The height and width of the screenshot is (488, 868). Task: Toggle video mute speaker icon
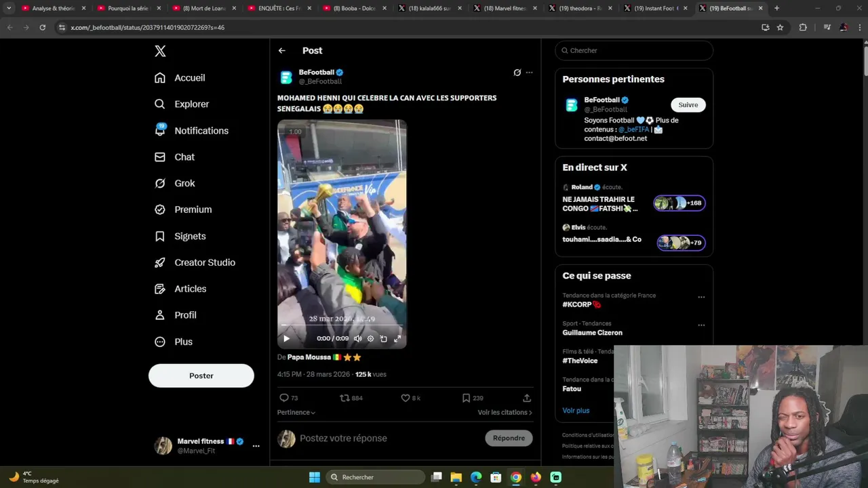(x=357, y=339)
